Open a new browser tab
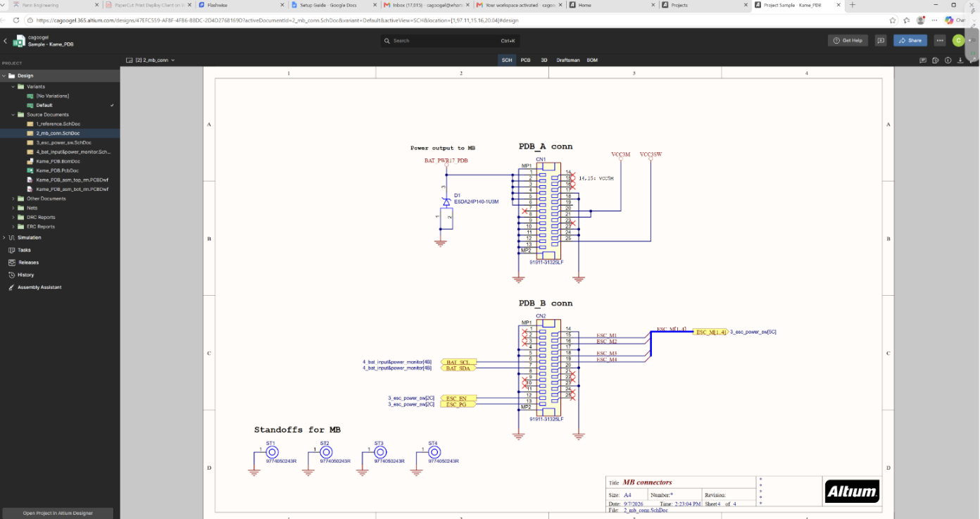Screen dimensions: 980x519 [853, 5]
